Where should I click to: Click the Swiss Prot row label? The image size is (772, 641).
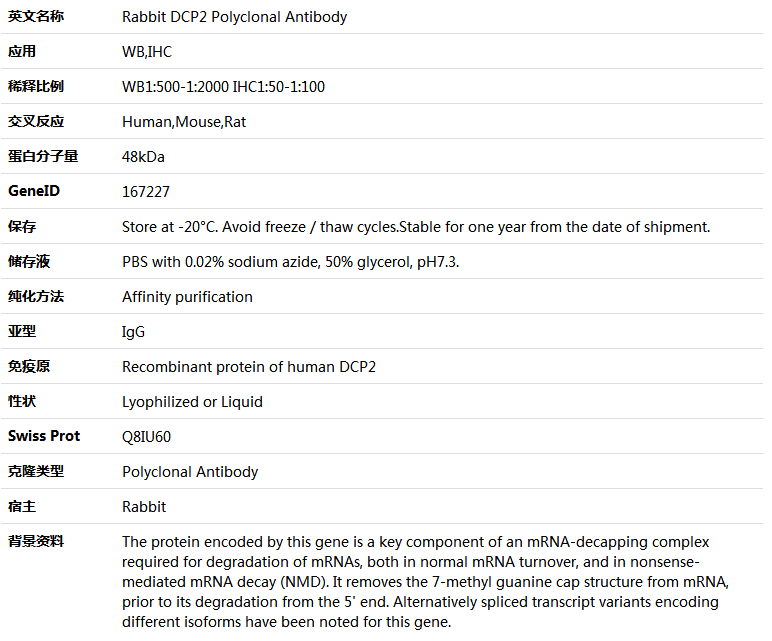point(44,436)
